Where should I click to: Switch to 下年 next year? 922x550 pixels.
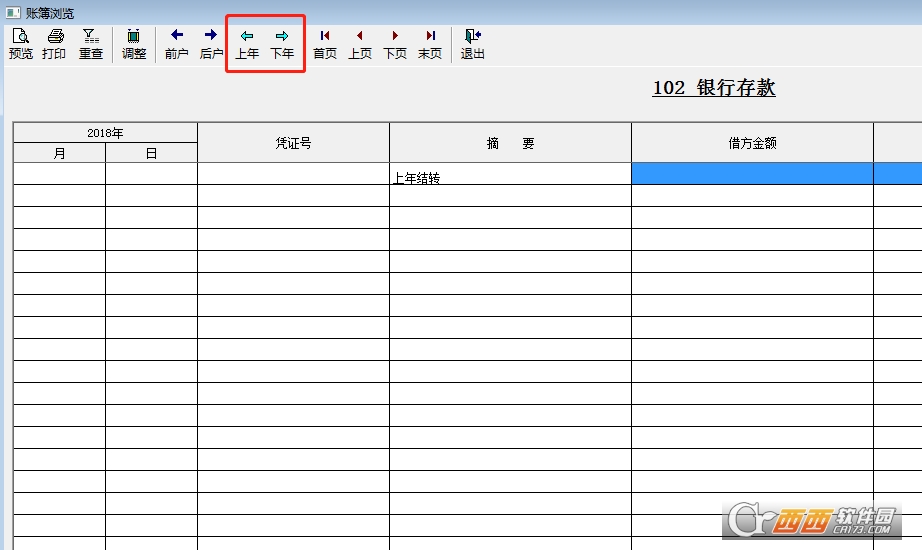coord(282,44)
